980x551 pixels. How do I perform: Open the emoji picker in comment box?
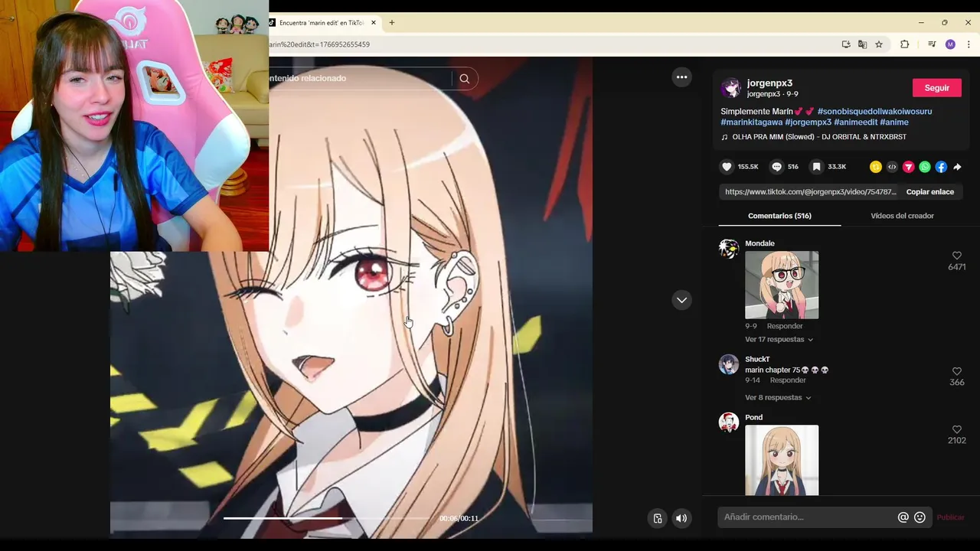tap(920, 517)
